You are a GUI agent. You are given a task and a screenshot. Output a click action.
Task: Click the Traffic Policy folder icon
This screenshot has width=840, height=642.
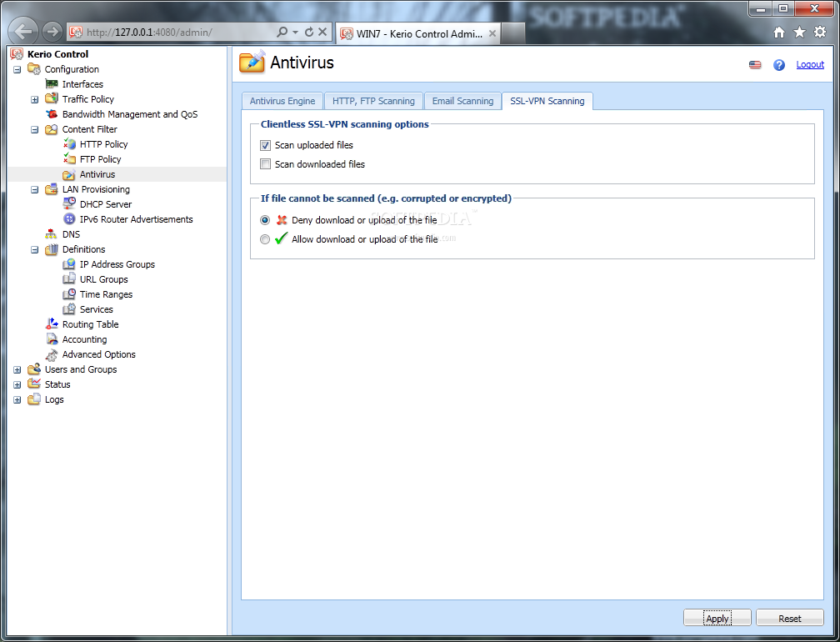click(x=52, y=99)
